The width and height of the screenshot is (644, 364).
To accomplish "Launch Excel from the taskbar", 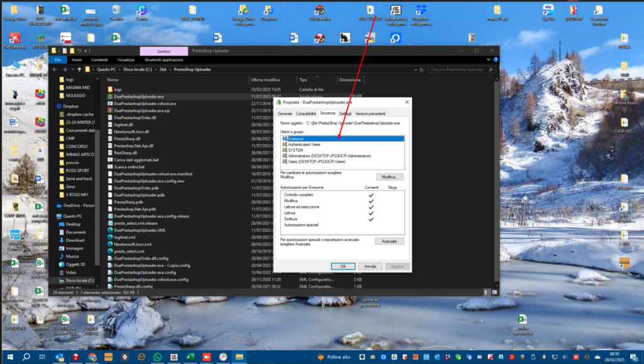I will coord(190,356).
